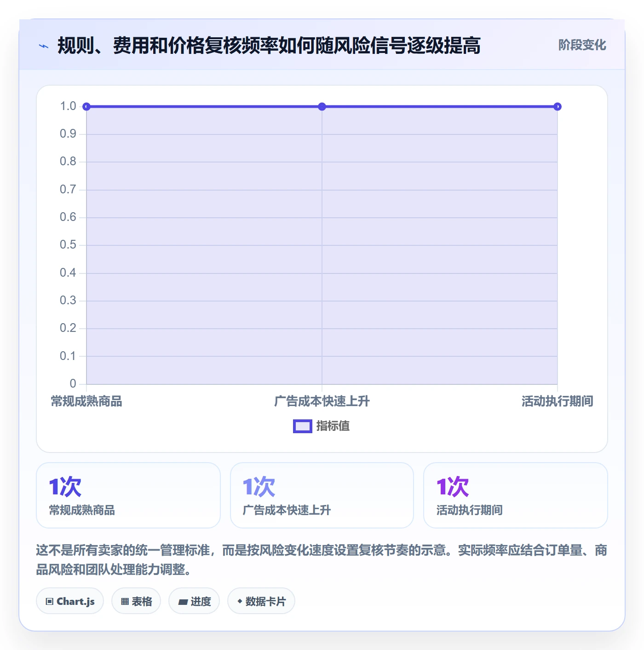Viewport: 644px width, 650px height.
Task: Click the lightning icon beside the title
Action: [x=44, y=46]
